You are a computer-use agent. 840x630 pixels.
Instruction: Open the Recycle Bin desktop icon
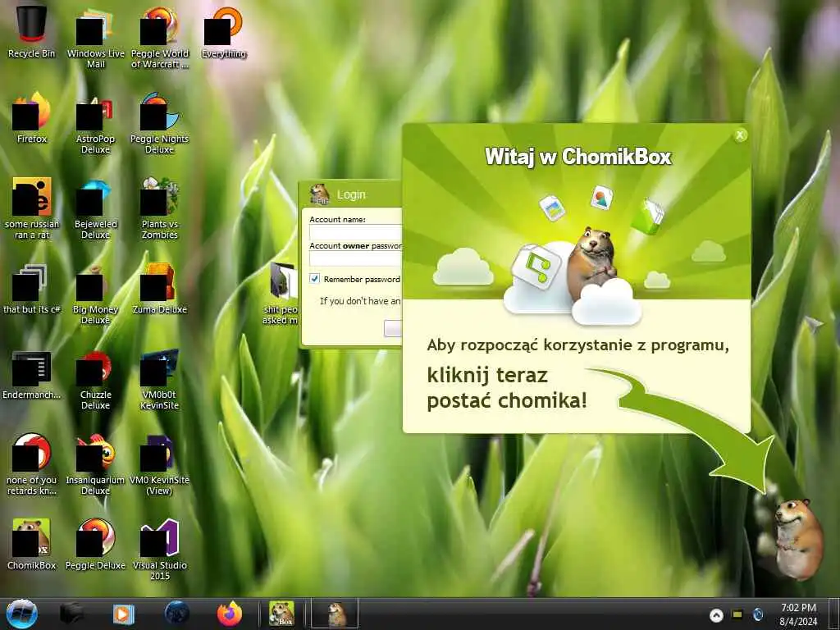tap(32, 32)
